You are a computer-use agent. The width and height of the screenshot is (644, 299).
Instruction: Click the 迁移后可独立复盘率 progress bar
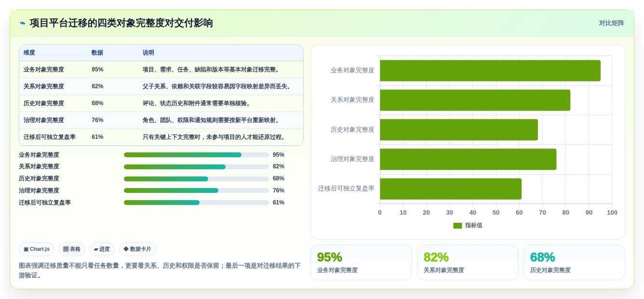click(196, 203)
